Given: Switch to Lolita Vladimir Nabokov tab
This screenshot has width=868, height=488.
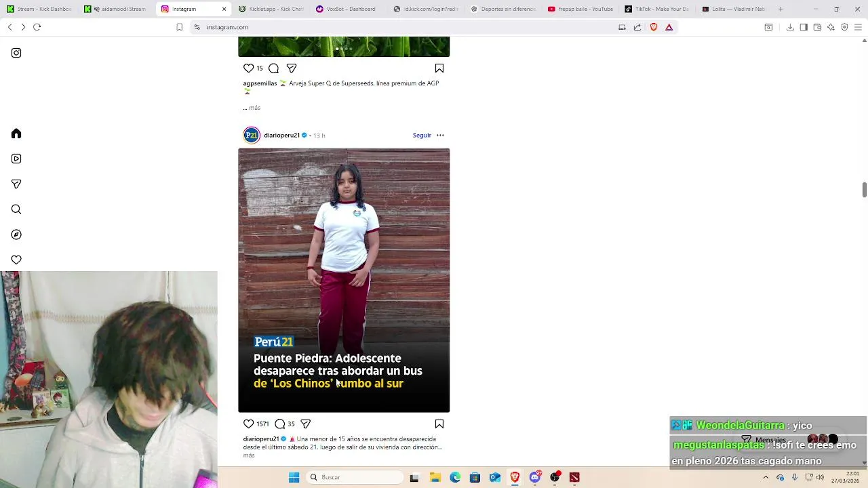Looking at the screenshot, I should (x=734, y=9).
